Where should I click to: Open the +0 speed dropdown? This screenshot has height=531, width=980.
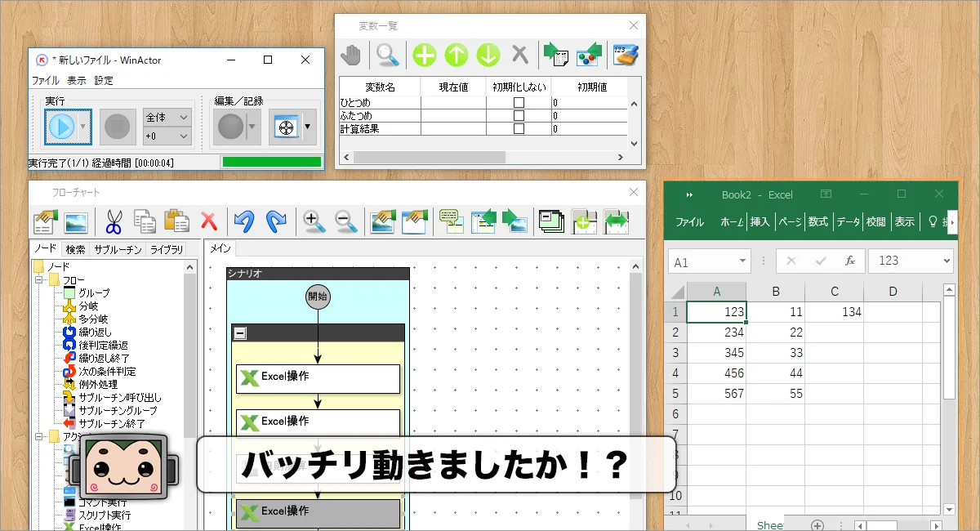pos(167,136)
